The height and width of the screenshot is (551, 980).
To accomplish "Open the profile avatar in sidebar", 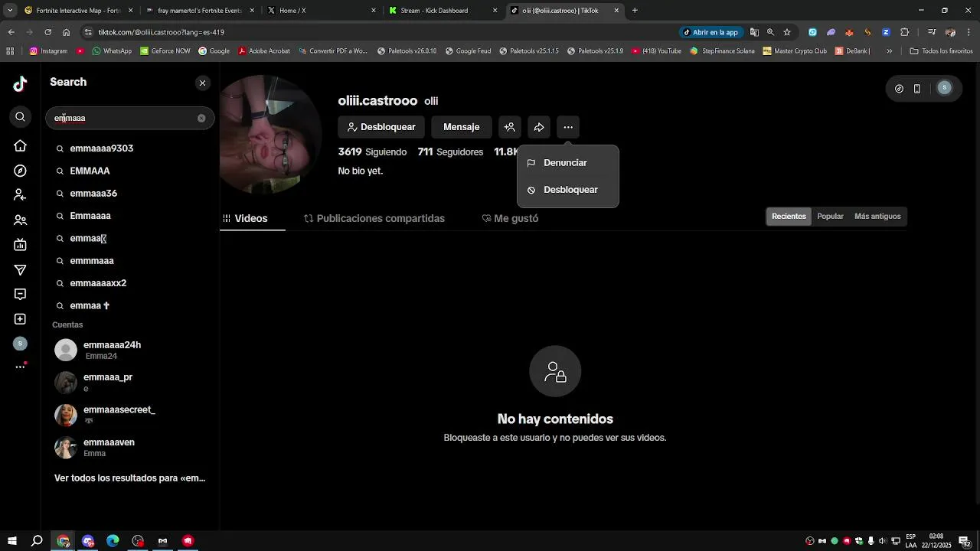I will pyautogui.click(x=20, y=344).
